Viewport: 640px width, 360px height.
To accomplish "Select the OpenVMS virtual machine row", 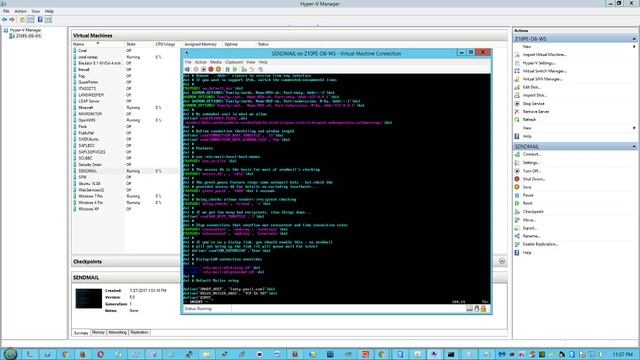I will click(x=125, y=120).
